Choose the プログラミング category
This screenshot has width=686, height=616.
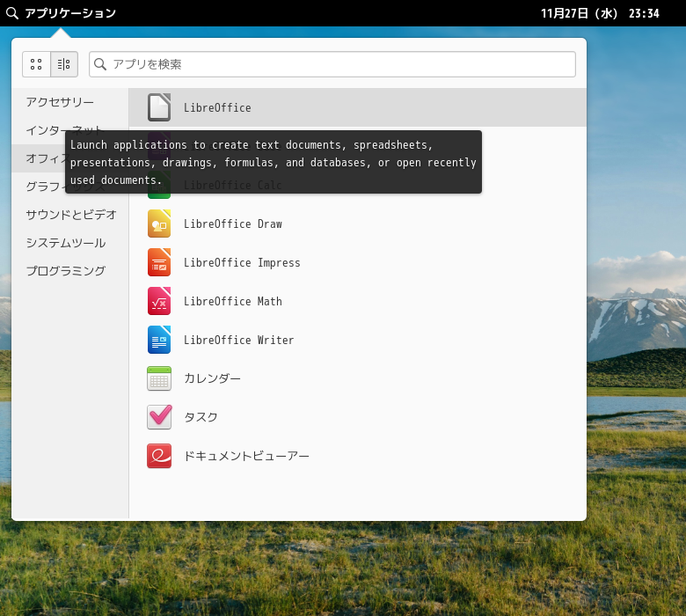point(66,271)
